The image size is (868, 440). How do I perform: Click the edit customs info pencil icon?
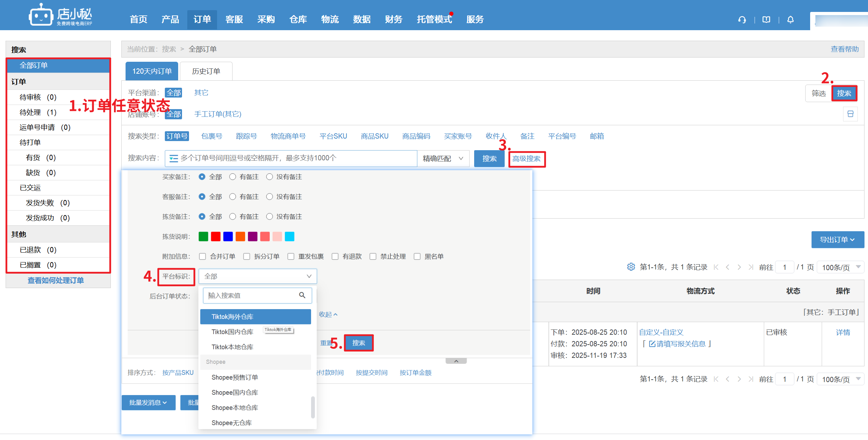point(652,344)
